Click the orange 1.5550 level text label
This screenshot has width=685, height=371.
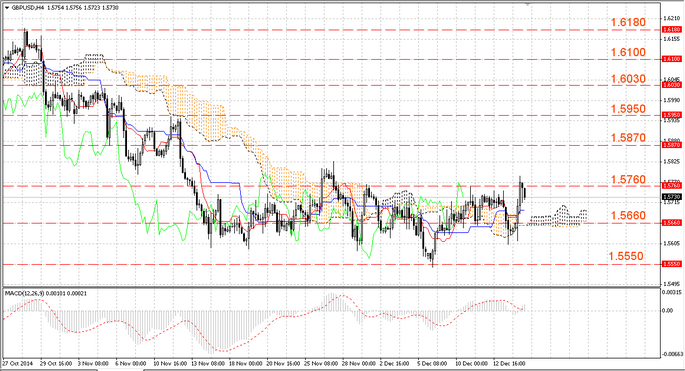(x=626, y=256)
